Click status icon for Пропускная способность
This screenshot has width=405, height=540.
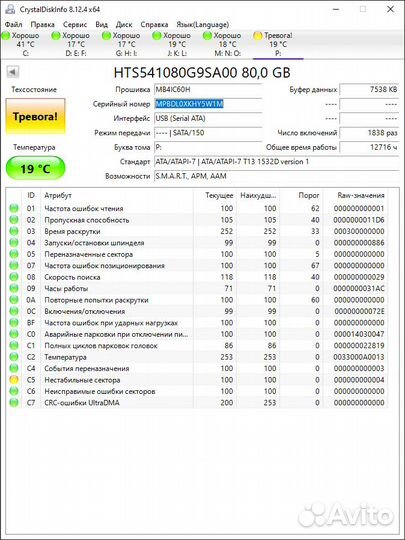tap(14, 220)
